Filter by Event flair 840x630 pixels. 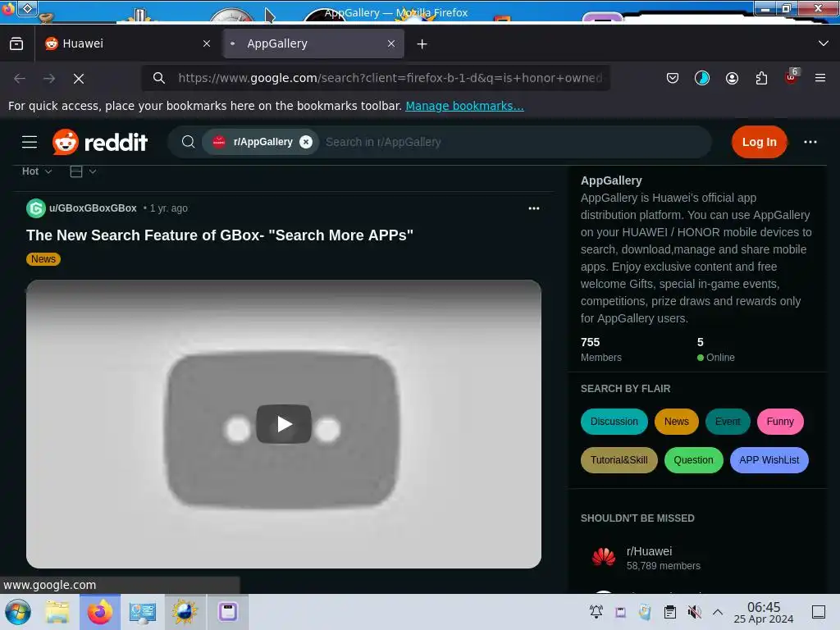pyautogui.click(x=728, y=422)
